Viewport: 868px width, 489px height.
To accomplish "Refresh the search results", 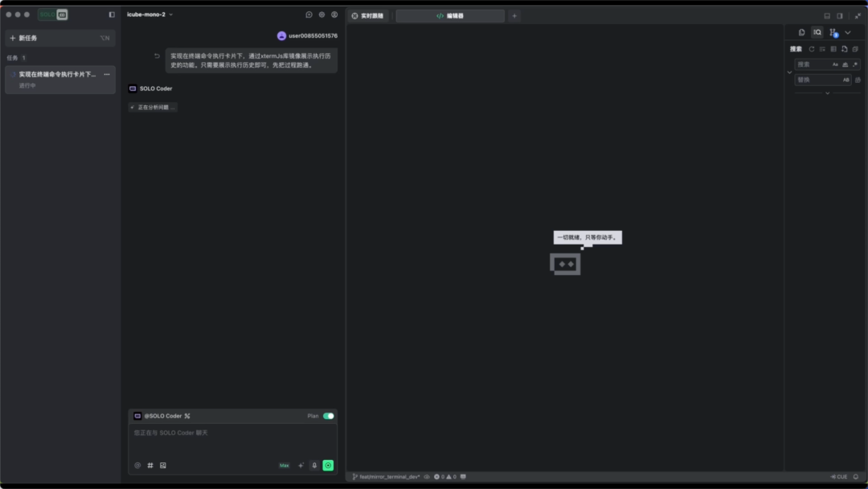I will point(812,49).
